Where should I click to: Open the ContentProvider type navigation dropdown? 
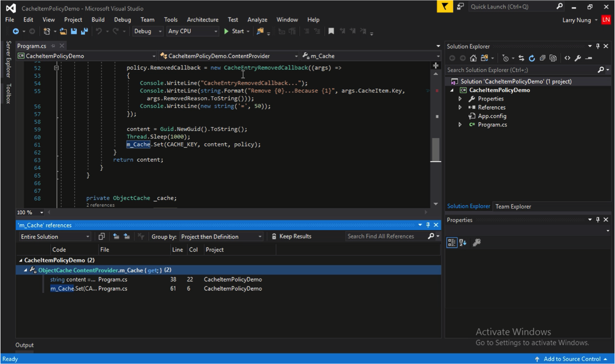point(230,56)
